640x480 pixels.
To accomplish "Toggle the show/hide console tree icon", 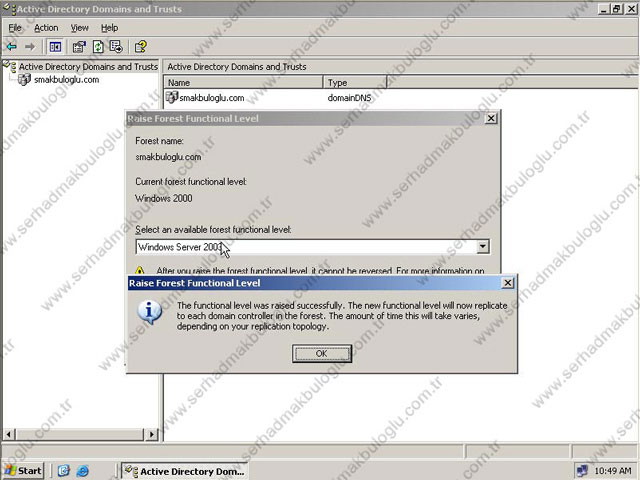I will [x=55, y=47].
